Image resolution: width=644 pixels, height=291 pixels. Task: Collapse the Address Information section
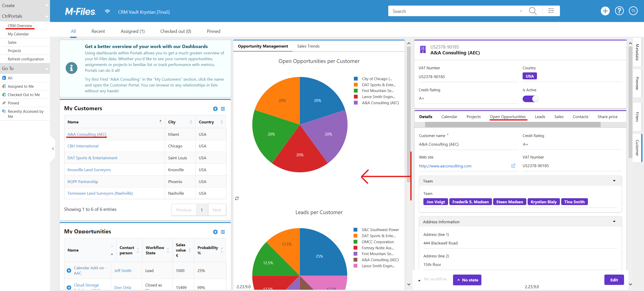[x=614, y=221]
